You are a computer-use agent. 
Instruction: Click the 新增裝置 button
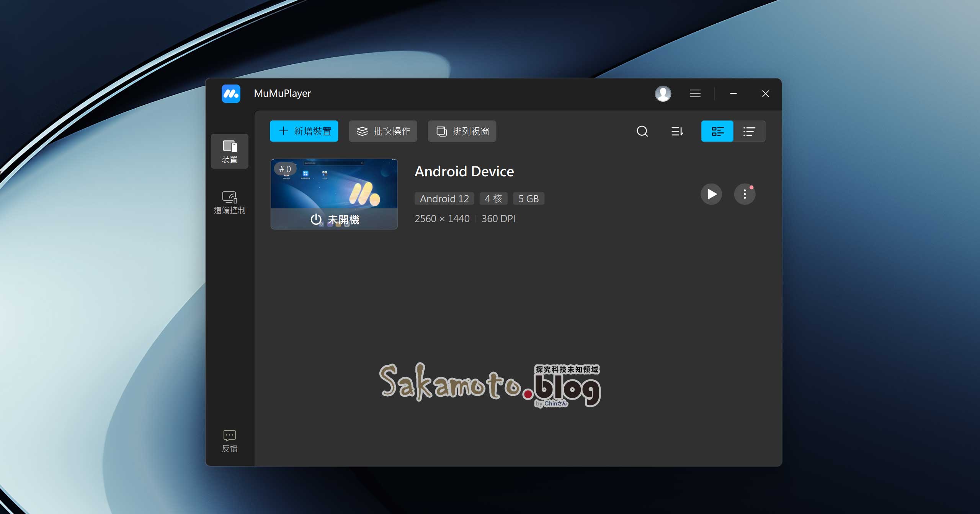click(x=304, y=131)
